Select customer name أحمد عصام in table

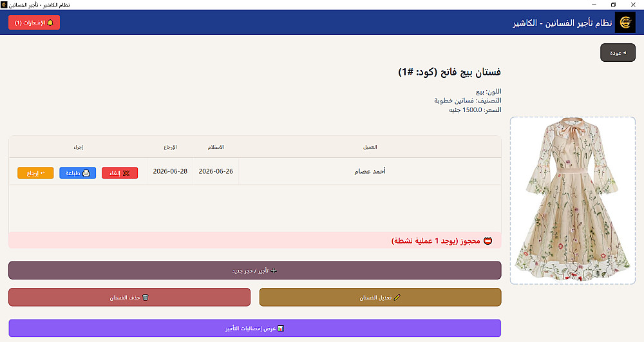[x=370, y=171]
